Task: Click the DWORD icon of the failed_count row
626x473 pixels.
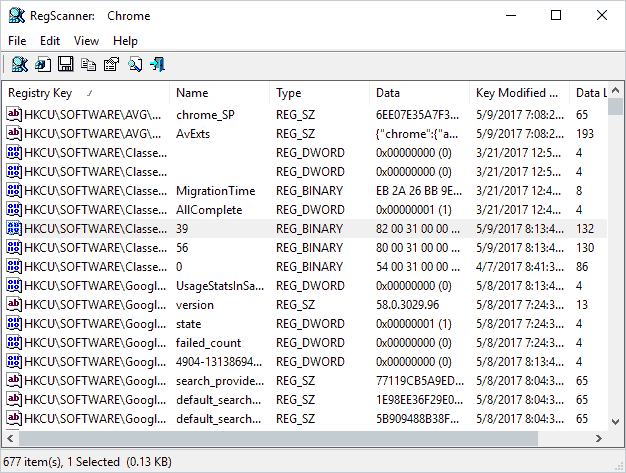Action: (x=14, y=342)
